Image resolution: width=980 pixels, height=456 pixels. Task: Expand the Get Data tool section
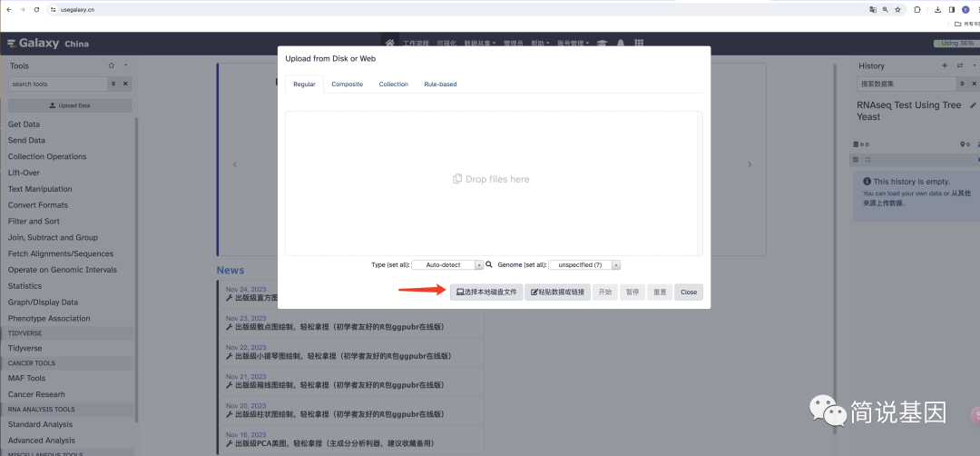(x=24, y=124)
